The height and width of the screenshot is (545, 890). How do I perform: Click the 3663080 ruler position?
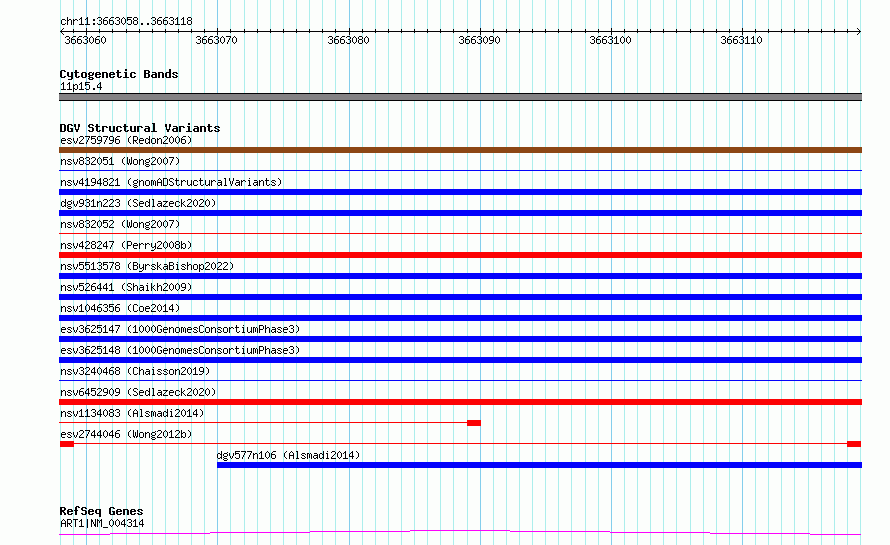(x=348, y=40)
